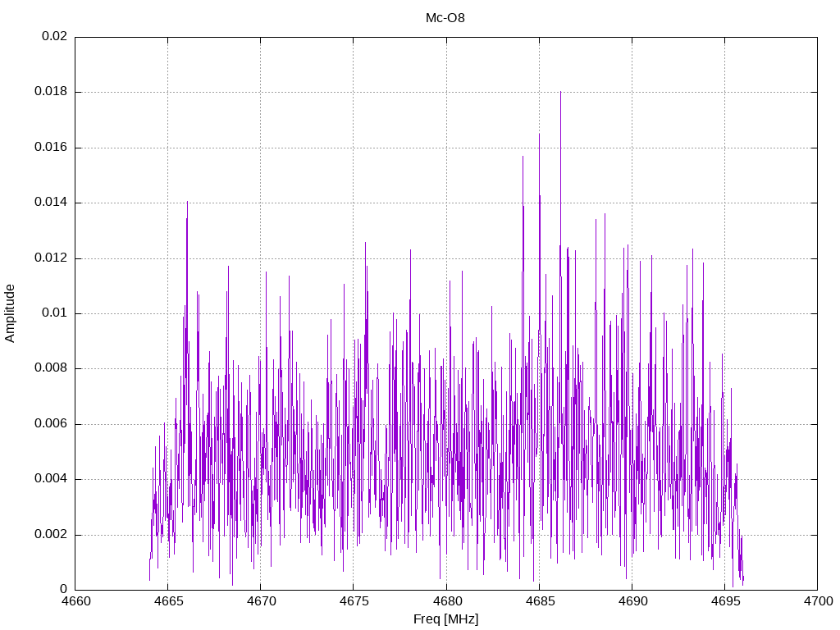Click the 0.002 y-axis tick label
Screen dimensions: 840x630
point(51,534)
